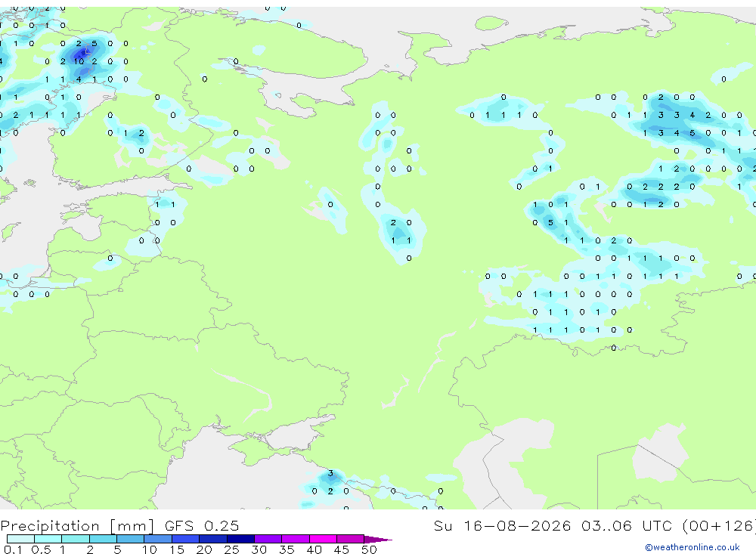Viewport: 756px width, 554px height.
Task: Click the legend label '0.5'
Action: point(41,549)
